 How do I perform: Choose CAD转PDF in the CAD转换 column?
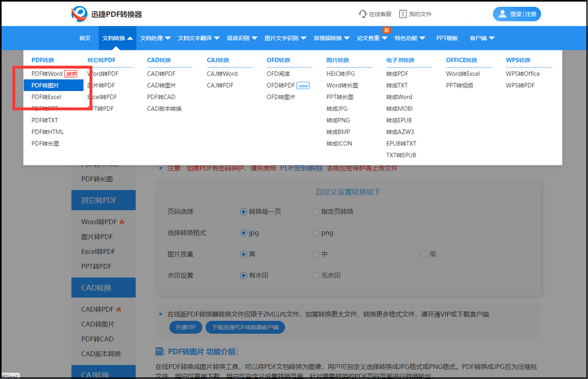tap(161, 74)
